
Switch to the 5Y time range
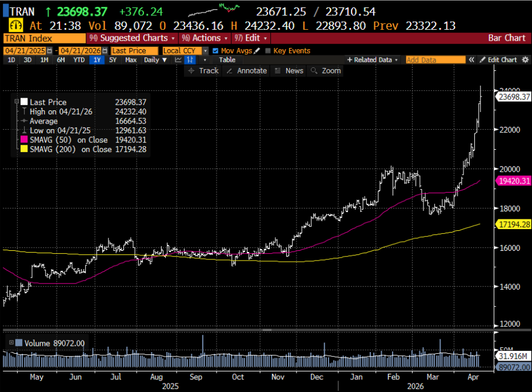[113, 59]
